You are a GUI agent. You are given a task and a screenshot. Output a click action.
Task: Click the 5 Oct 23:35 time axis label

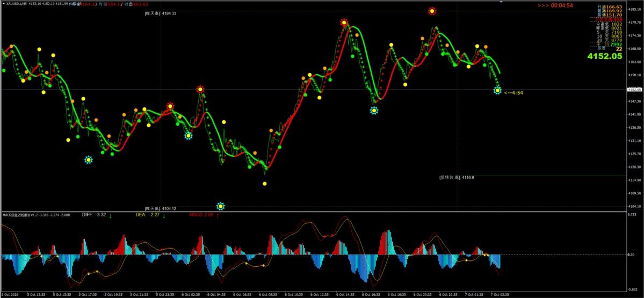point(165,295)
